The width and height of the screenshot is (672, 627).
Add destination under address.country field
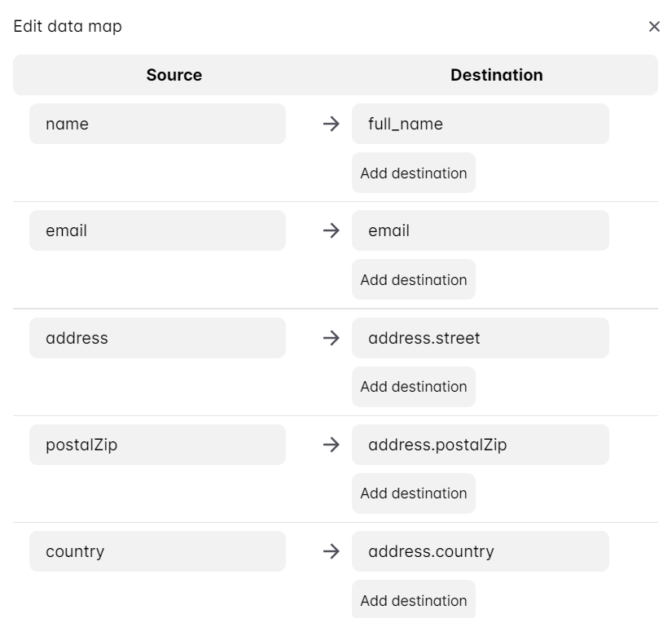413,600
